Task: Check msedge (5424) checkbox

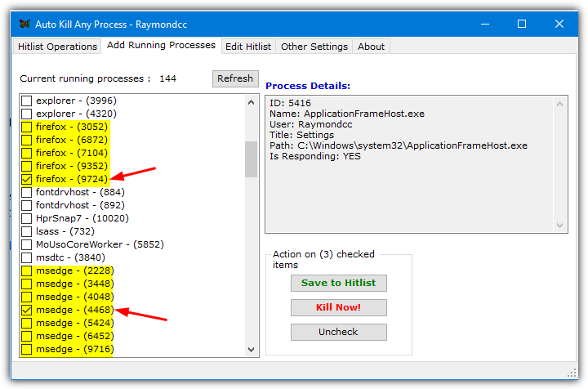Action: pyautogui.click(x=27, y=323)
